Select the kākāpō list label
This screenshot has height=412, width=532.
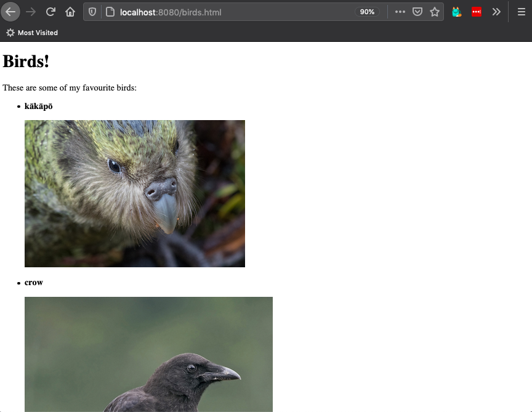[x=38, y=106]
